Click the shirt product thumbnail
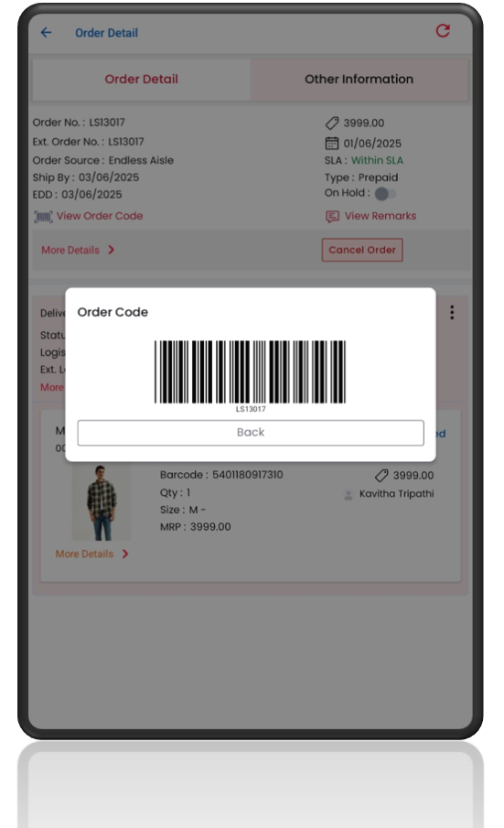Viewport: 504px width, 828px height. click(102, 501)
